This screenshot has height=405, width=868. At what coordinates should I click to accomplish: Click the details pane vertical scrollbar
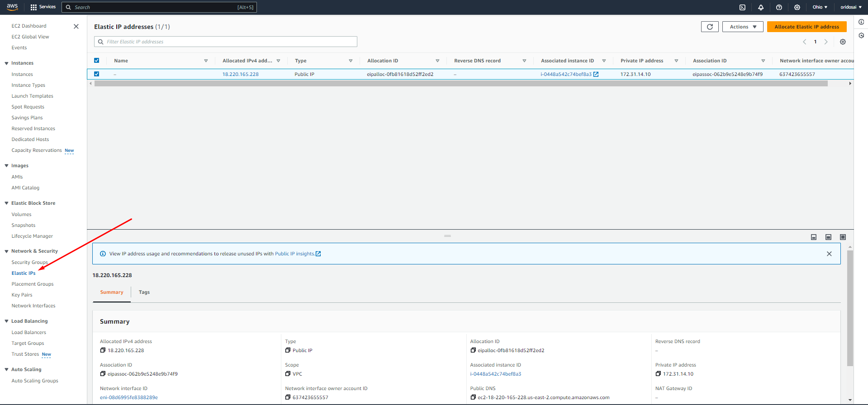[x=850, y=308]
